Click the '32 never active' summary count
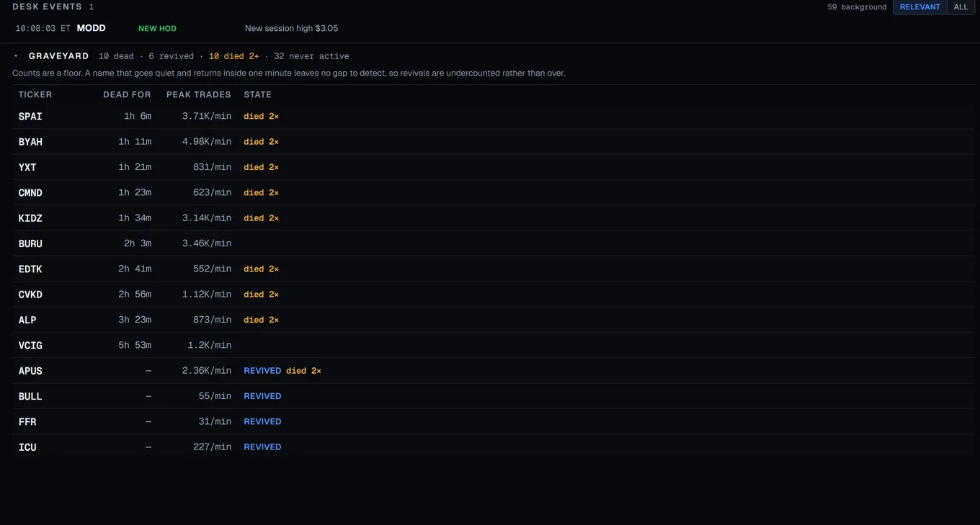This screenshot has width=980, height=525. point(311,56)
